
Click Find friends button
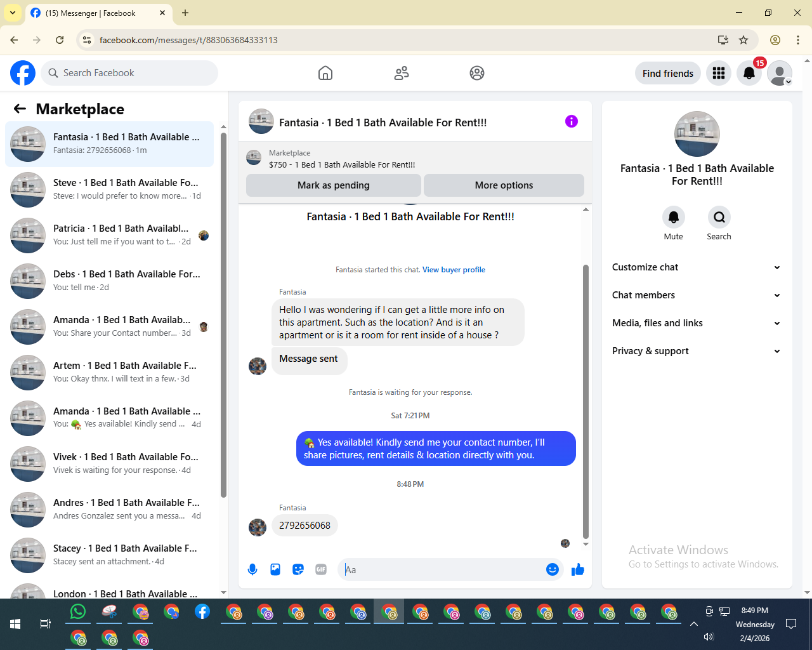coord(668,73)
